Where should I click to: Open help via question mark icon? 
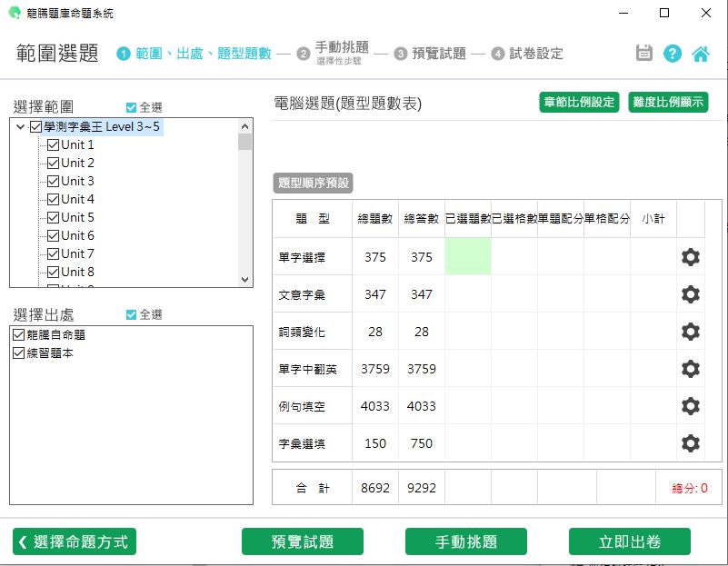coord(673,53)
